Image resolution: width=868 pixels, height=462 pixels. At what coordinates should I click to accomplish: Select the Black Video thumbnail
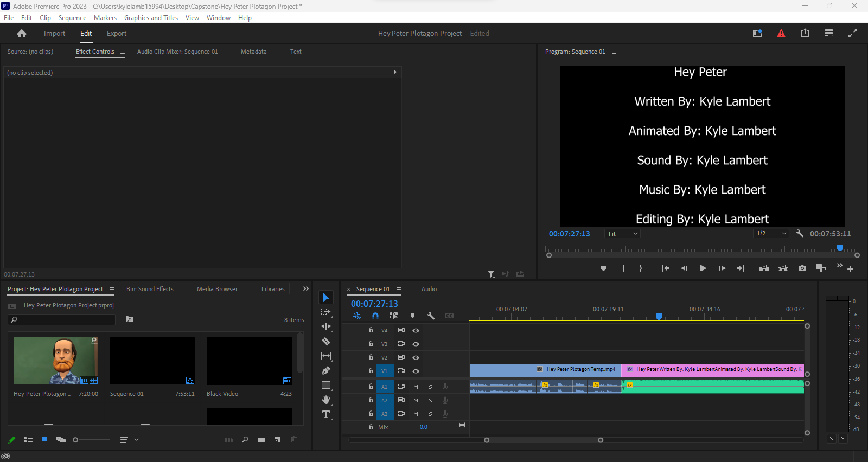click(249, 361)
